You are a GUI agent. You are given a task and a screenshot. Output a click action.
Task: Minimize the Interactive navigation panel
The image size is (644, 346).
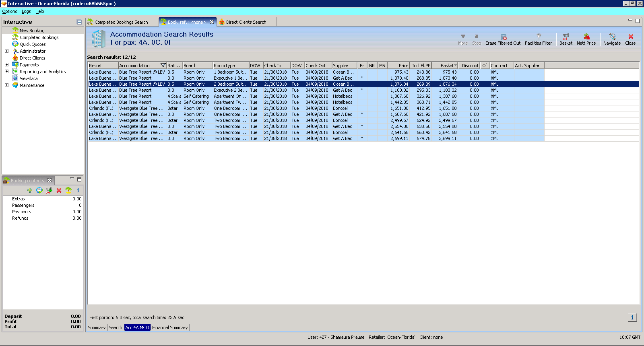(x=79, y=22)
